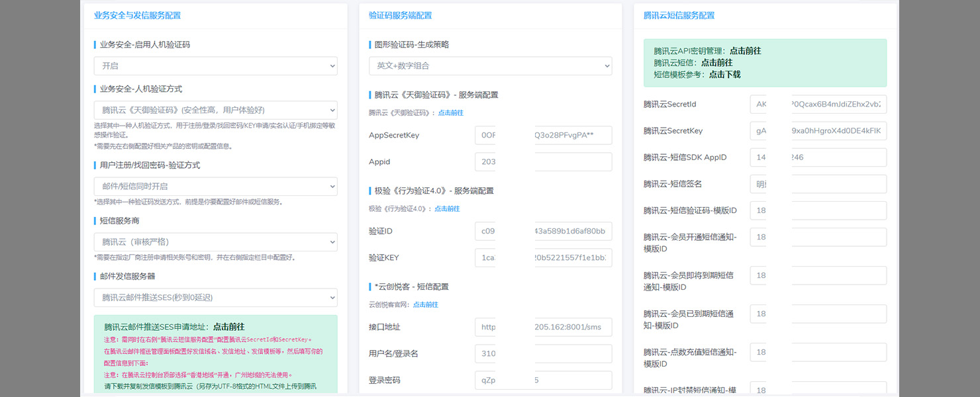Open the 业务安全-启用人机验证码 dropdown
Screen dimensions: 980x397
pyautogui.click(x=215, y=66)
